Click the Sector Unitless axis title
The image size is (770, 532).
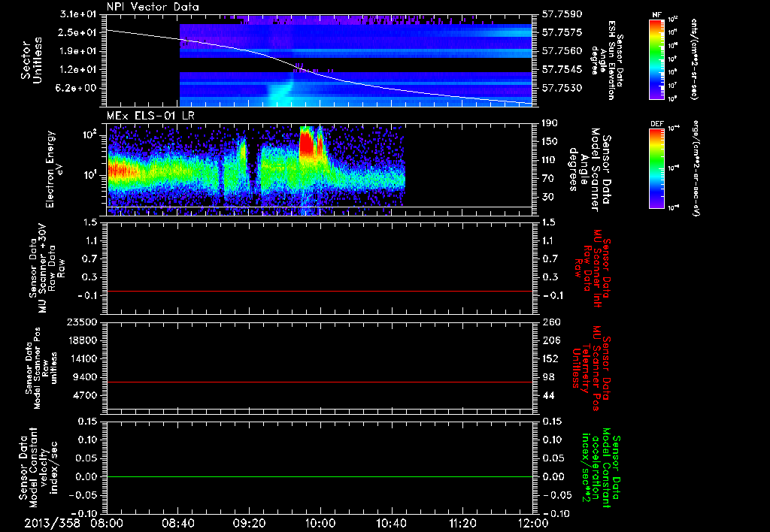31,60
